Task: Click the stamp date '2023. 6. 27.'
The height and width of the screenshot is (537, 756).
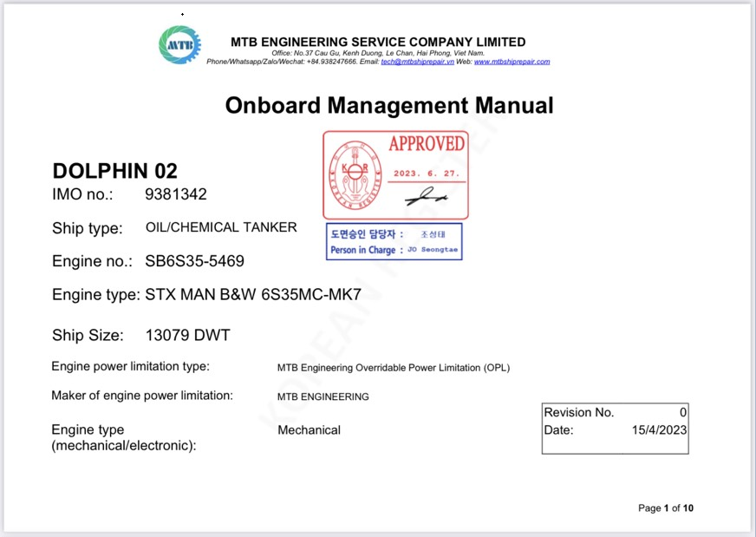Action: (x=427, y=174)
